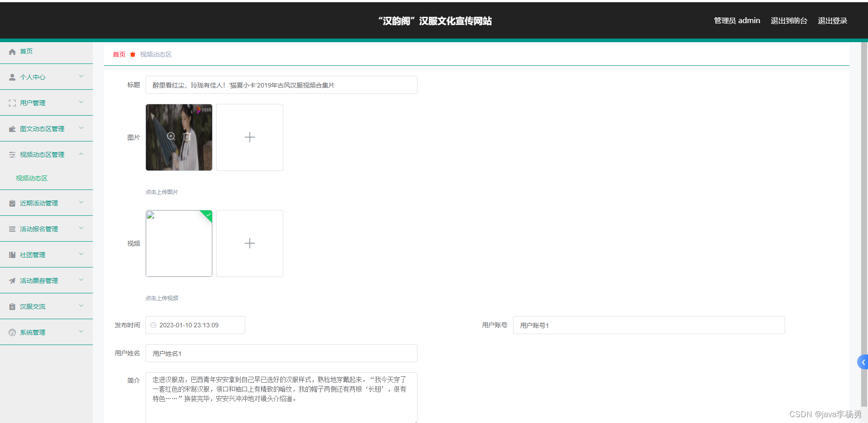Click into the 简介 text area
868x423 pixels.
click(x=281, y=398)
